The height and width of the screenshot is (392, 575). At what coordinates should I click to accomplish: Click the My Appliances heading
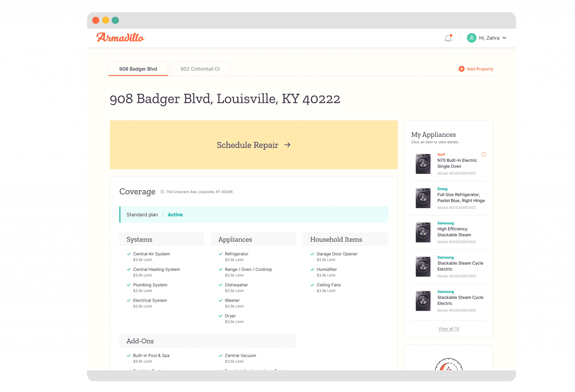coord(433,135)
